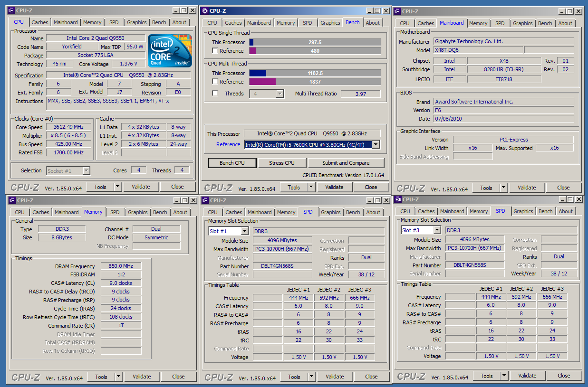Enable the Reference checkbox under CPU Single Thread
This screenshot has width=588, height=387.
pyautogui.click(x=215, y=51)
